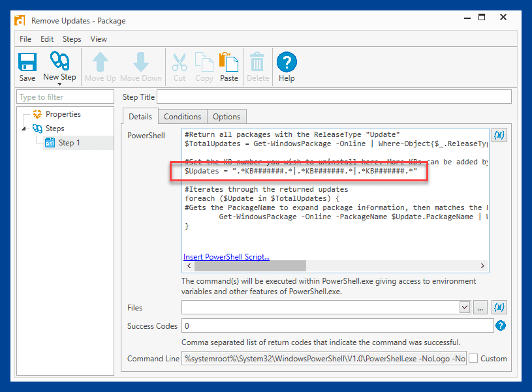Close the Remove Updates window
This screenshot has height=392, width=532.
coord(503,18)
